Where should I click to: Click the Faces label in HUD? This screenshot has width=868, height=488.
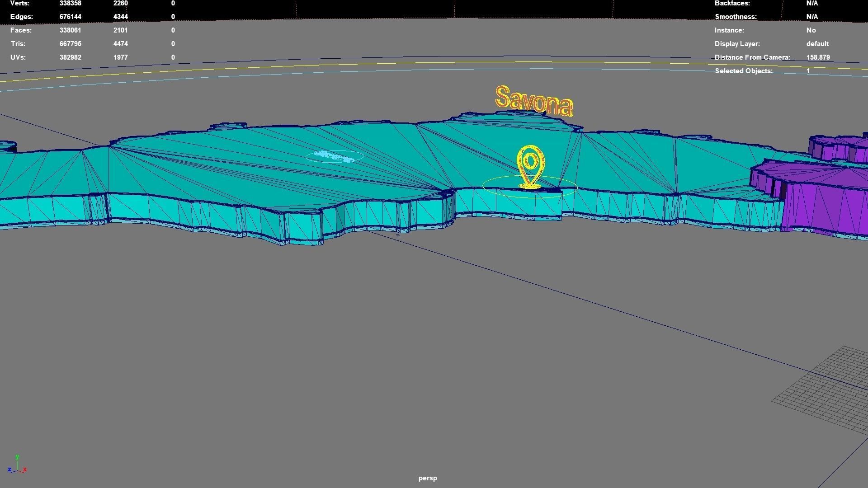click(x=21, y=30)
